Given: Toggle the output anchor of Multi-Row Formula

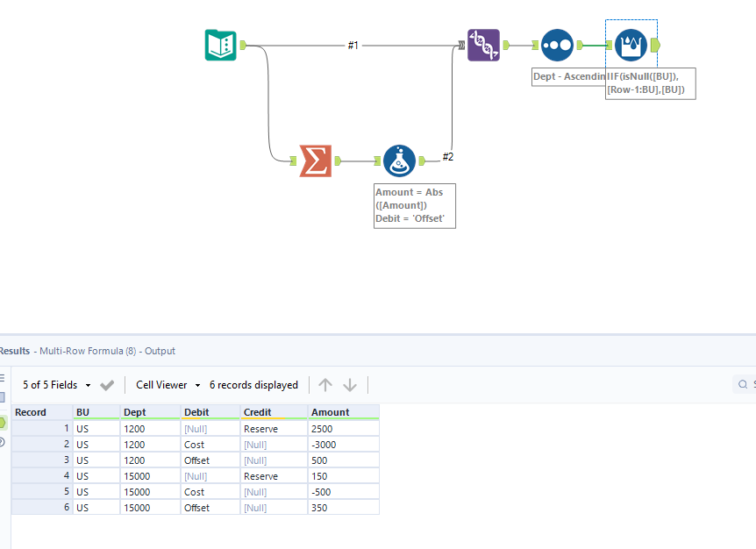Looking at the screenshot, I should tap(654, 45).
